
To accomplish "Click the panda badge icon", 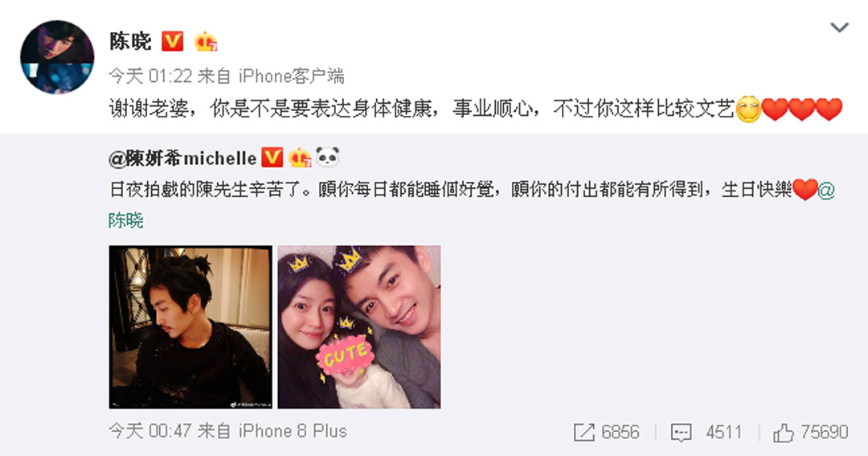I will click(x=327, y=158).
